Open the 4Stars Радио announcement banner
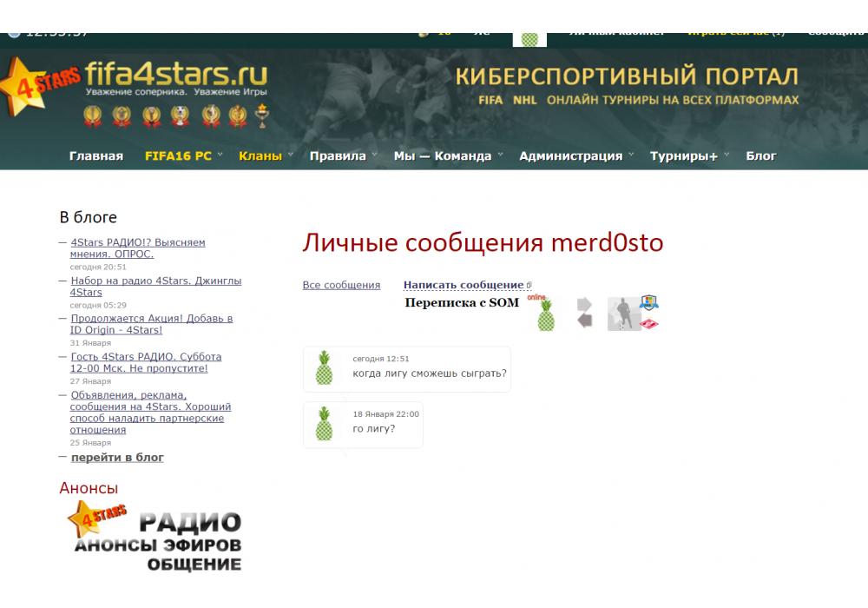868x608 pixels. click(155, 536)
